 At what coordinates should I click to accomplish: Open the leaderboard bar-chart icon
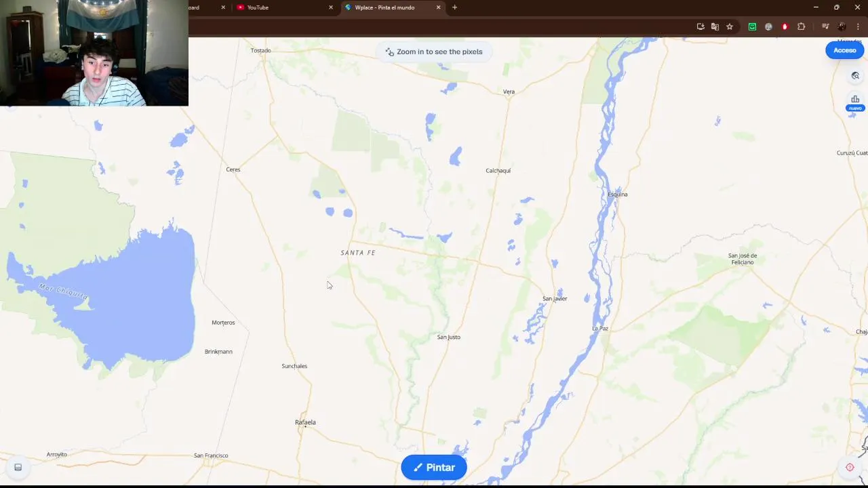pyautogui.click(x=855, y=100)
